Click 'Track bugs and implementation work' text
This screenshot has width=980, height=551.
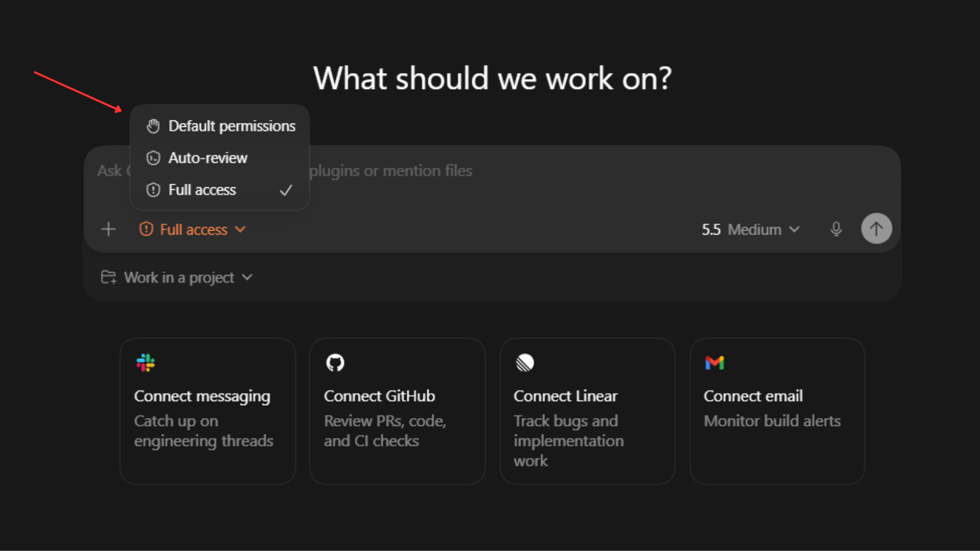pyautogui.click(x=569, y=441)
